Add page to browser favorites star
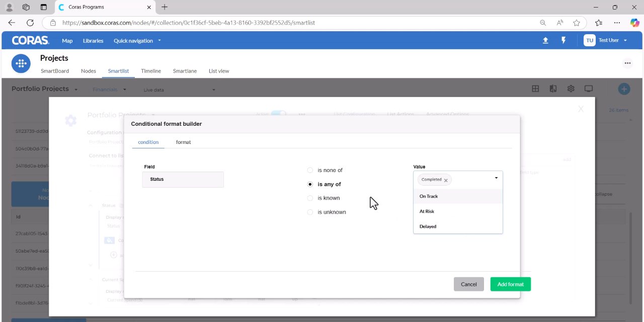The height and width of the screenshot is (322, 644). coord(577,23)
